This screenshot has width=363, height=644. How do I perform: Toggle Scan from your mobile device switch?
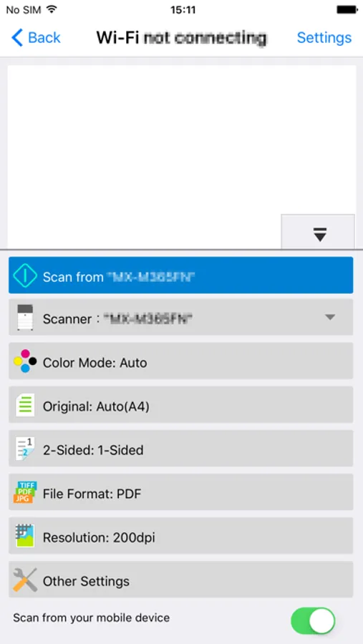(x=313, y=621)
